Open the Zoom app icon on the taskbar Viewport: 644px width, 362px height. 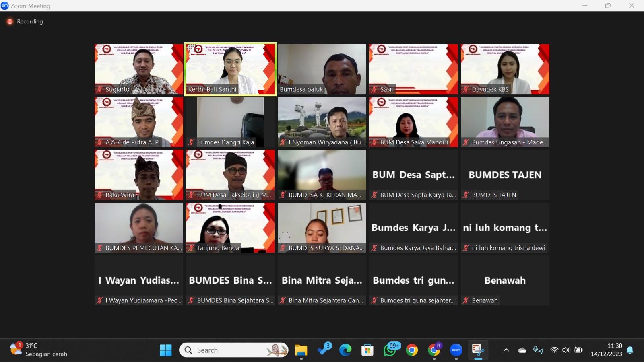coord(456,350)
